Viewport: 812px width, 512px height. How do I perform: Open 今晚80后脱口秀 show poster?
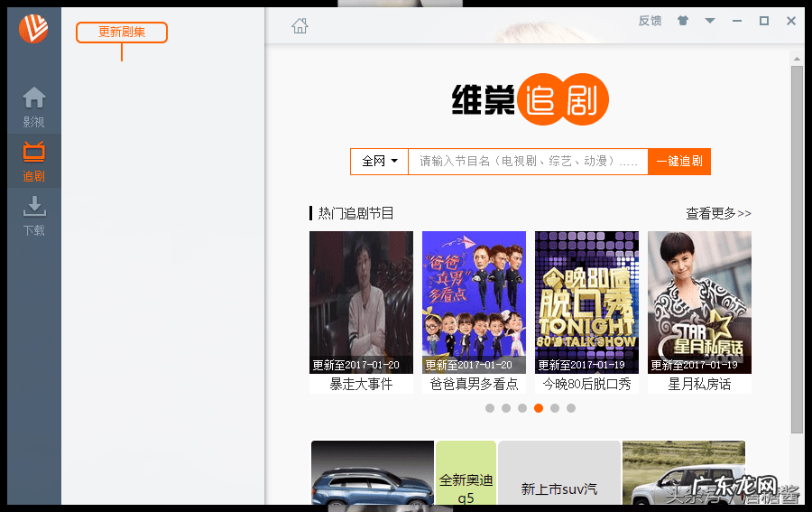(586, 303)
